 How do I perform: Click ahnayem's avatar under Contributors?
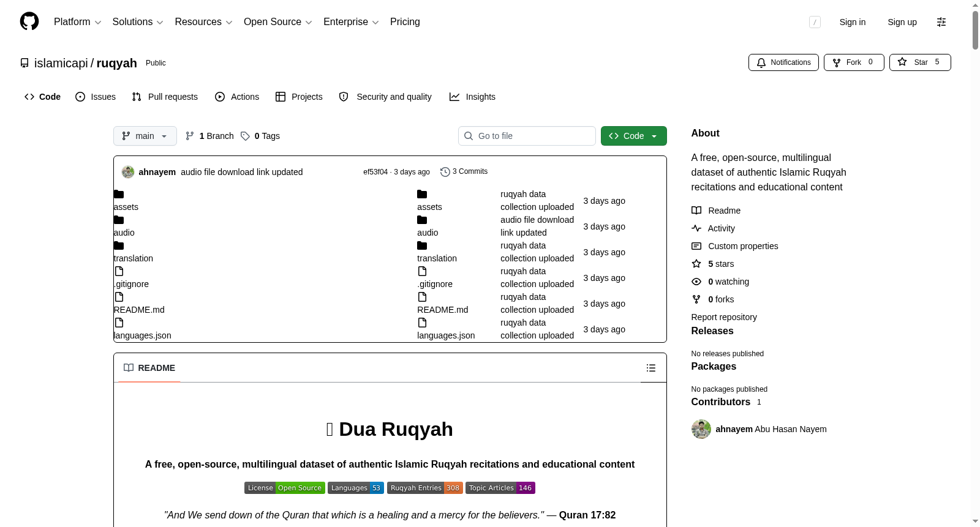pyautogui.click(x=701, y=429)
